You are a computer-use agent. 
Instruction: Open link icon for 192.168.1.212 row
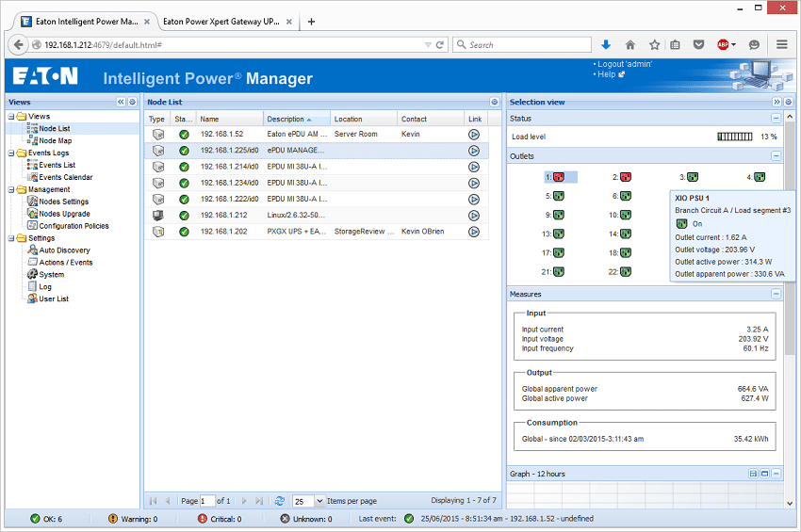474,216
